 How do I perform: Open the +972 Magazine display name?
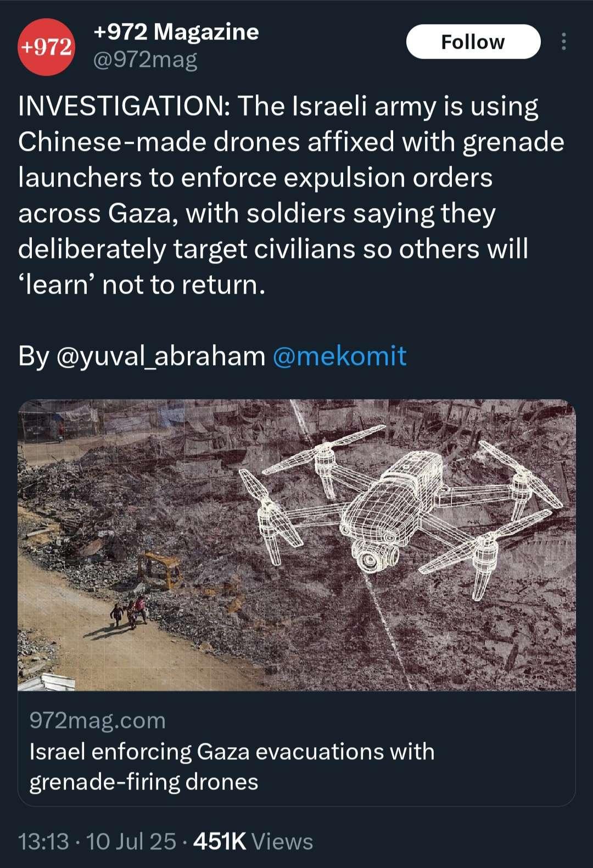tap(176, 32)
